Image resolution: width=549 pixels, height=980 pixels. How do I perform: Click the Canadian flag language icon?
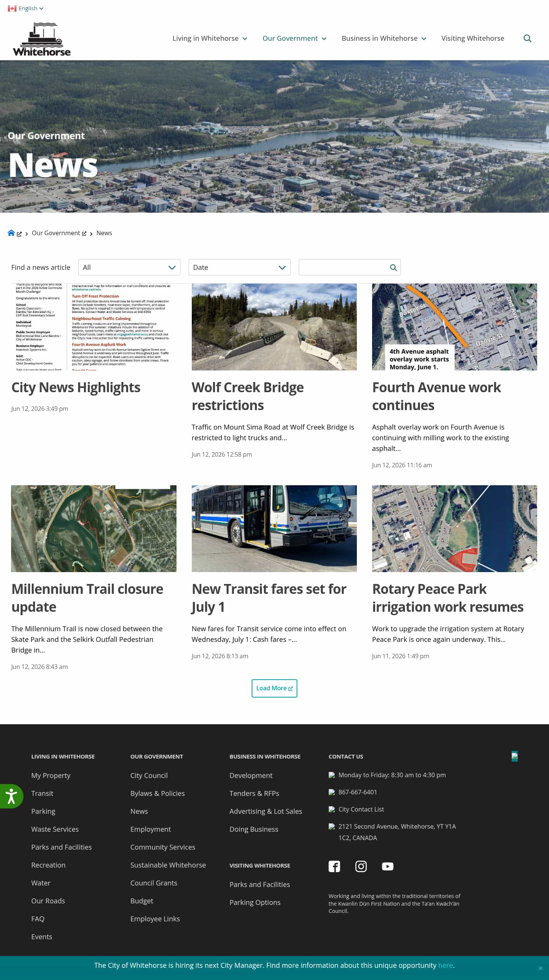click(12, 8)
